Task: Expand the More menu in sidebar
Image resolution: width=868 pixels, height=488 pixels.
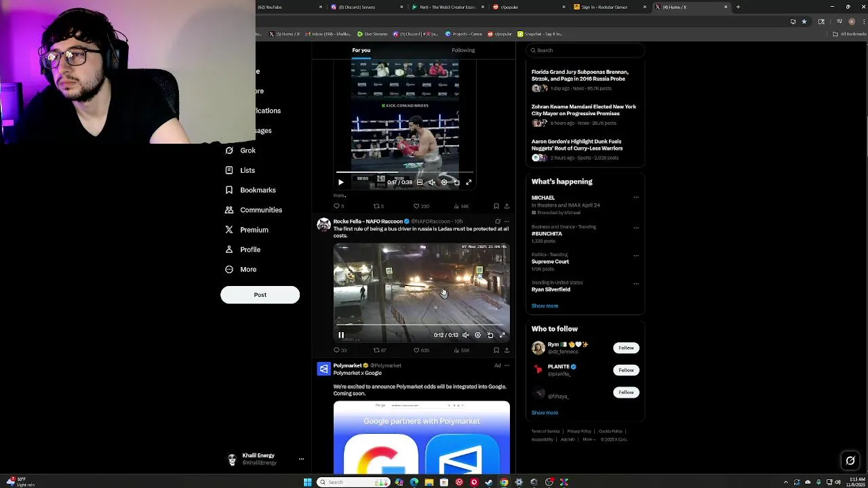Action: [240, 269]
